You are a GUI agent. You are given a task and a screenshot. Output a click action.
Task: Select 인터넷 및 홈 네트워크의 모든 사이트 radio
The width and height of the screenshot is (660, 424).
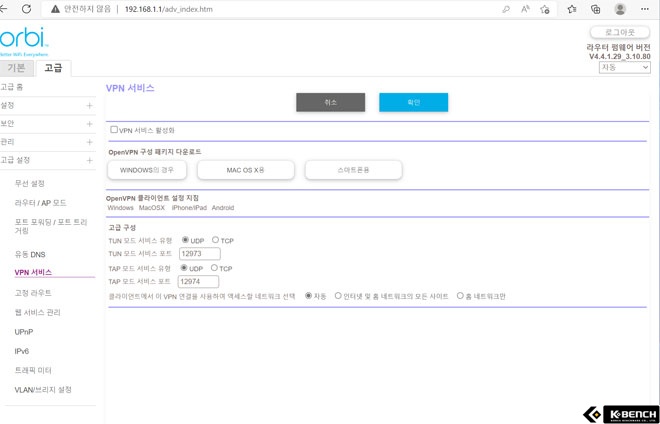pos(338,296)
